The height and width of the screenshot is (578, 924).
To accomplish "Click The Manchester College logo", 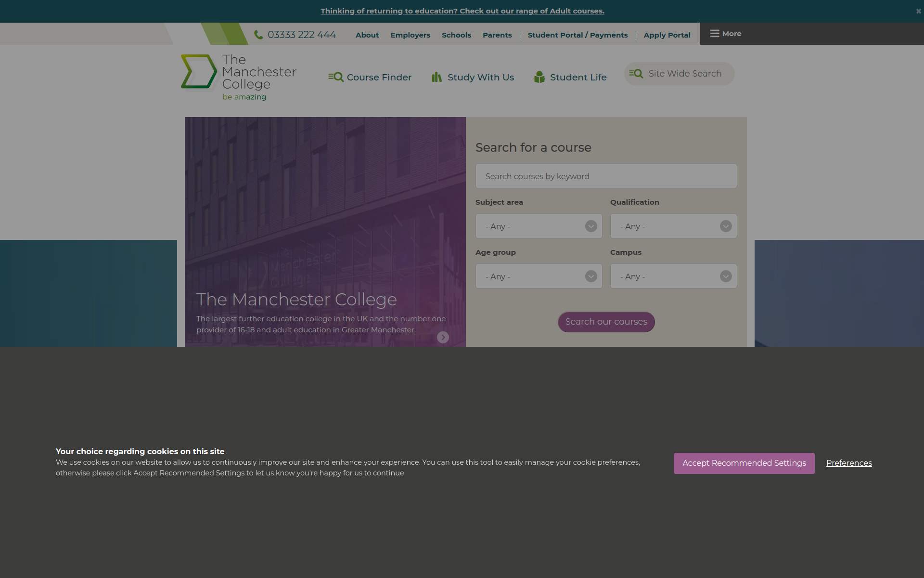I will pos(239,78).
